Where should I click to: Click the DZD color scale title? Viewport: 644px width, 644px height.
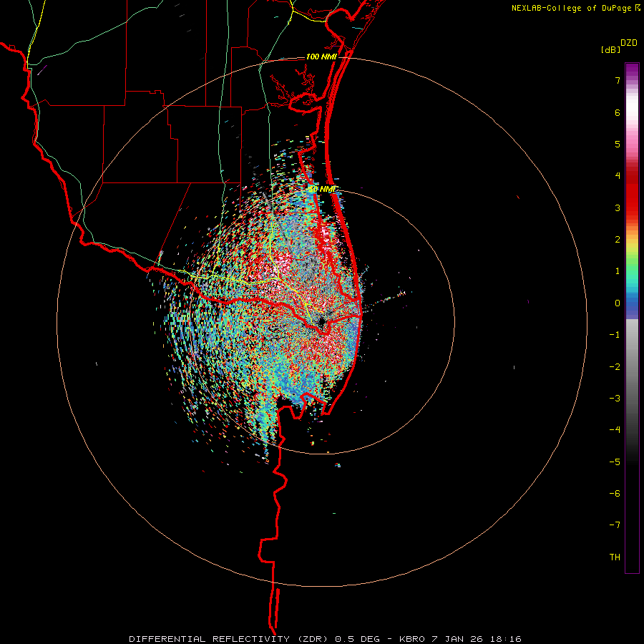pyautogui.click(x=629, y=43)
